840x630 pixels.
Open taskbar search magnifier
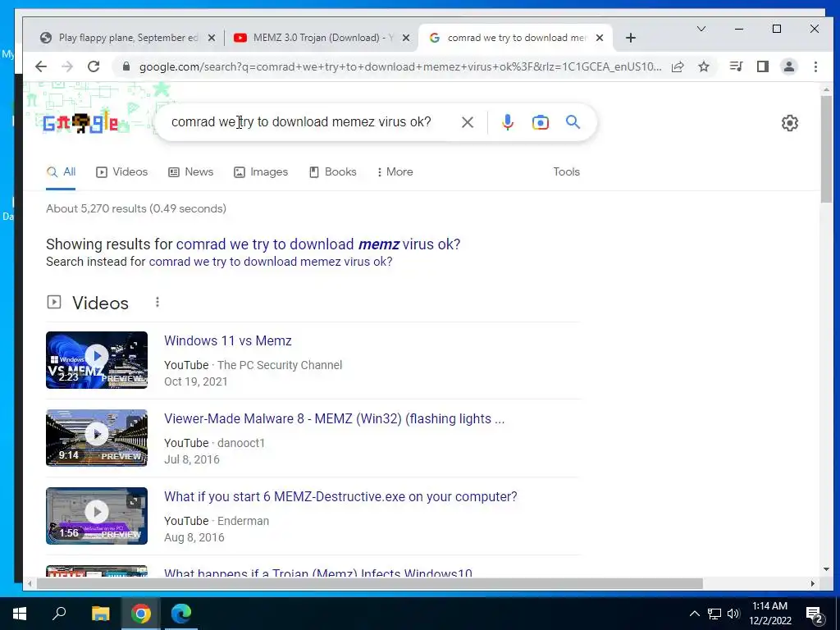(x=59, y=614)
